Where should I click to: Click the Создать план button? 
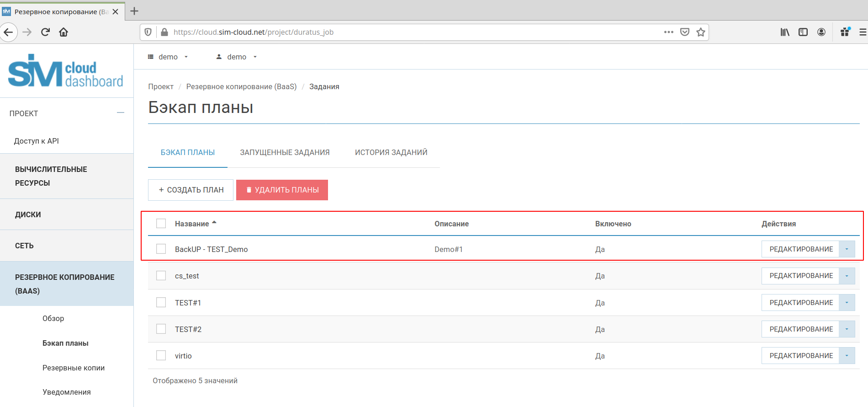[x=191, y=190]
